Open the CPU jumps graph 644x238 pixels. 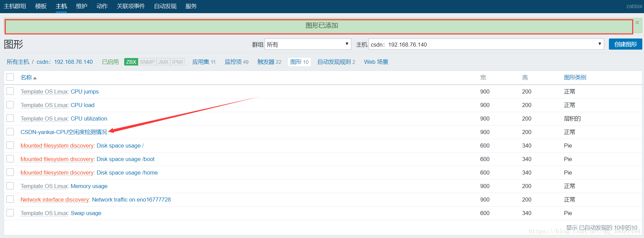click(x=85, y=91)
